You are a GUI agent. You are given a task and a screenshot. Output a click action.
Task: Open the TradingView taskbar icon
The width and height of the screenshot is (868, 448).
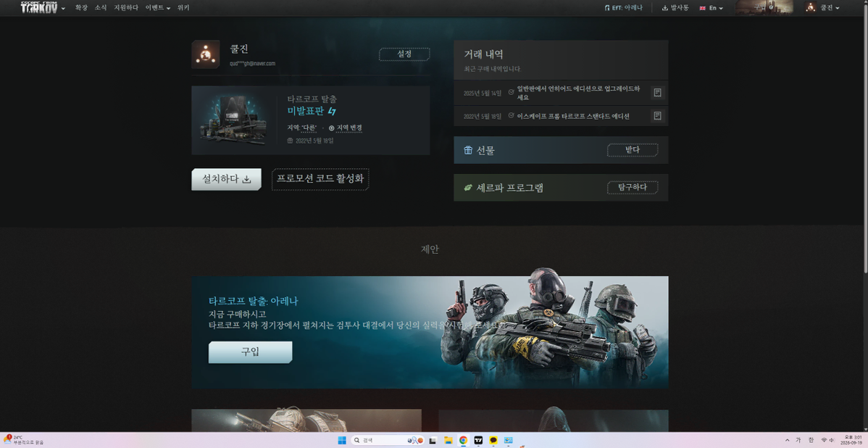[478, 440]
